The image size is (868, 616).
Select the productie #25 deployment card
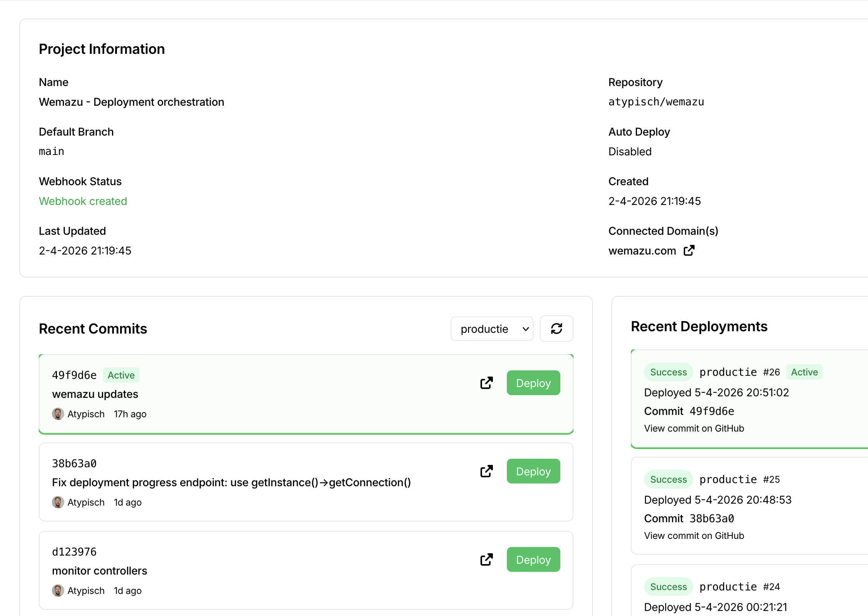click(748, 504)
